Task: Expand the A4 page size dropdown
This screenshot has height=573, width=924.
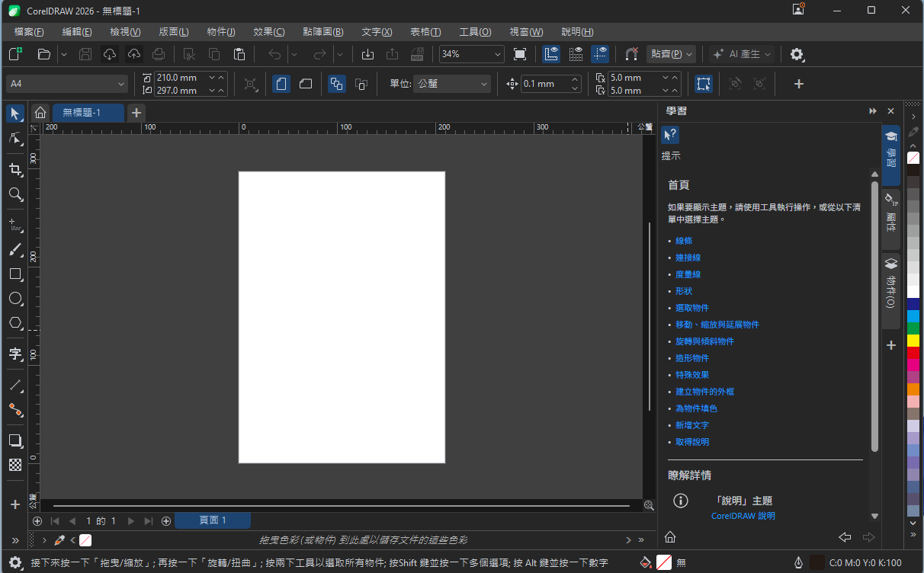Action: tap(67, 84)
